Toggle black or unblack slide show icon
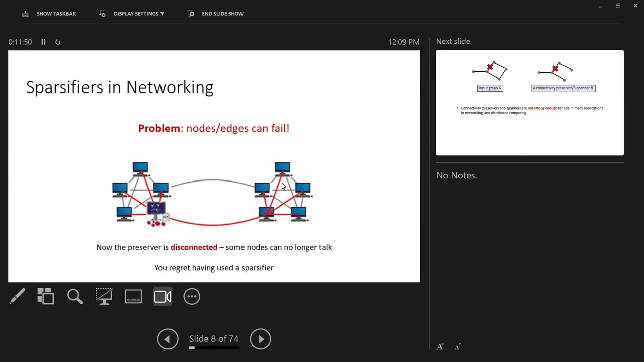This screenshot has width=644, height=362. click(104, 296)
